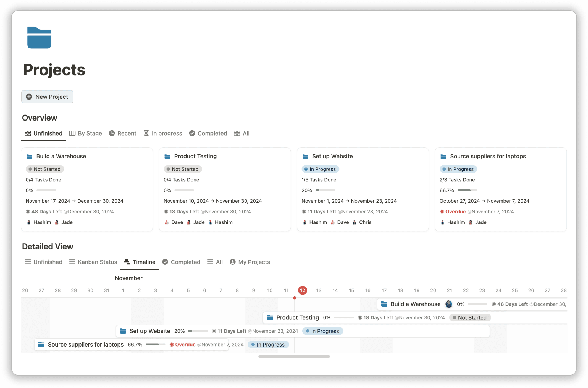The height and width of the screenshot is (388, 588).
Task: Click the hourglass icon on In progress tab
Action: tap(146, 133)
